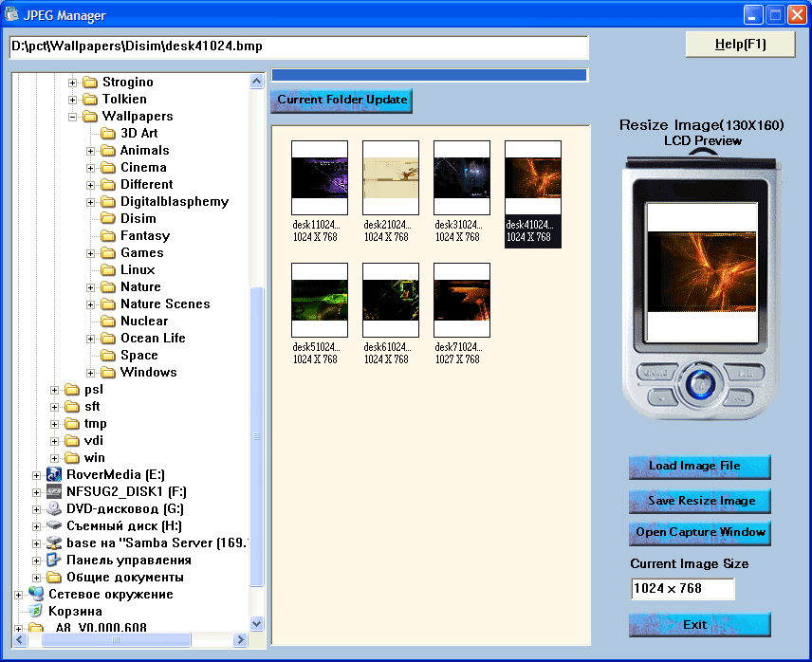Open the Help(F1) button
The image size is (812, 662).
[x=740, y=45]
